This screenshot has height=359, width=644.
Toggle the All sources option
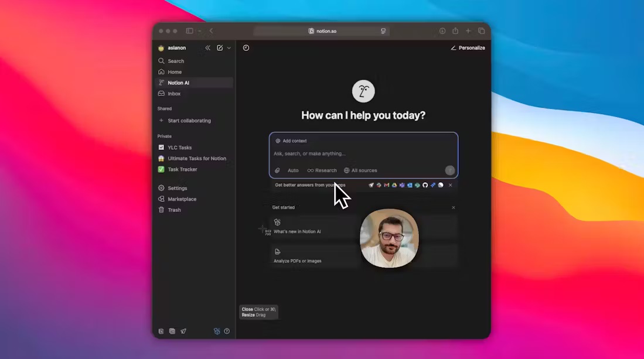point(360,170)
